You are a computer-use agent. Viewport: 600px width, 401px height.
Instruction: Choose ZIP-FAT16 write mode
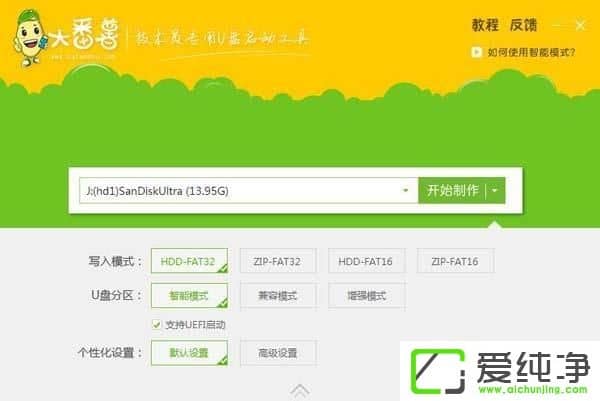(455, 261)
